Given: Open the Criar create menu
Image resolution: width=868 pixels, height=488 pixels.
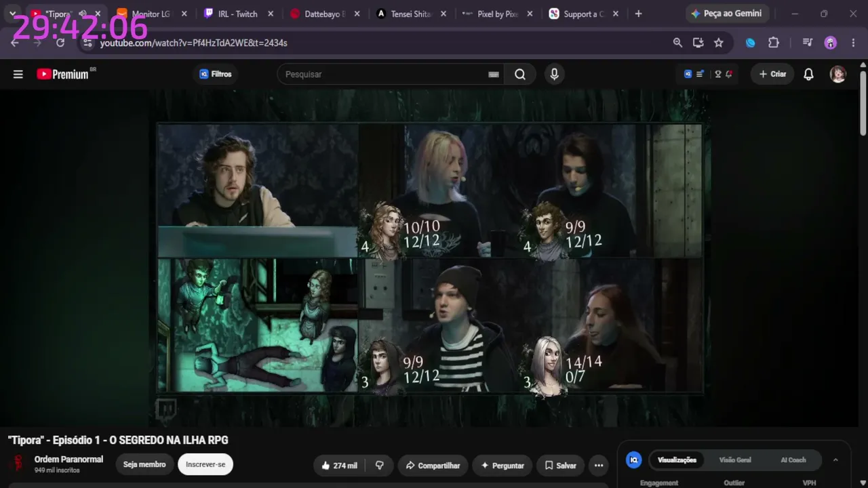Looking at the screenshot, I should (772, 75).
